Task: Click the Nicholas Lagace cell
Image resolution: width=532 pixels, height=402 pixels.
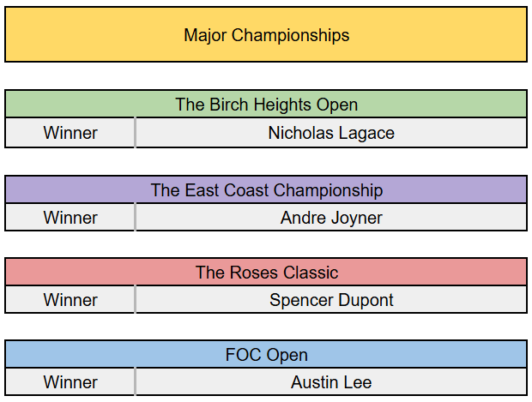Action: (331, 133)
